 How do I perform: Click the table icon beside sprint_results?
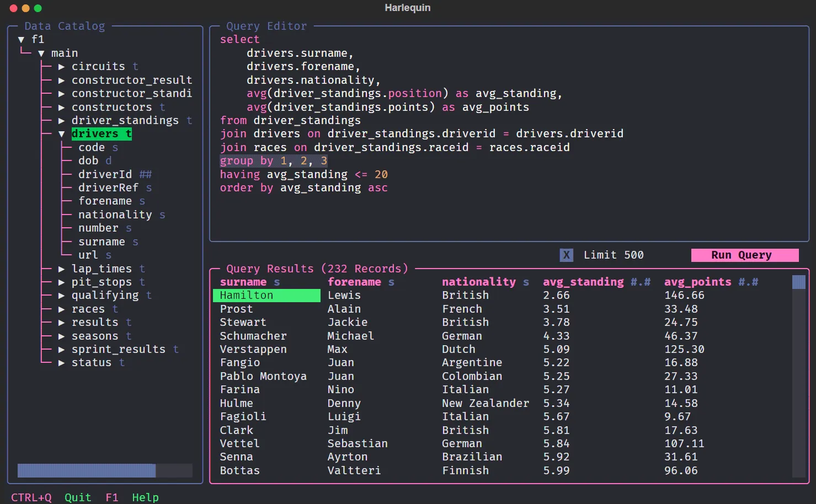[x=175, y=349]
